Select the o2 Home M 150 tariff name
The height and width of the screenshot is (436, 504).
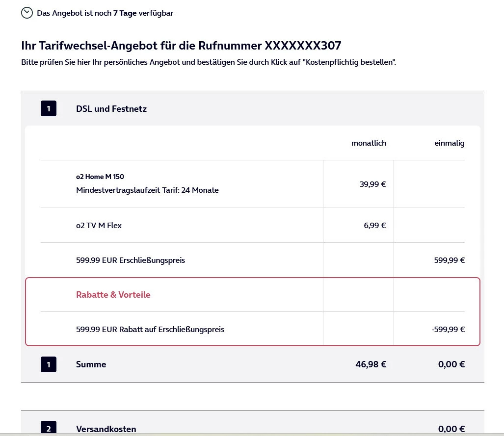[x=97, y=177]
